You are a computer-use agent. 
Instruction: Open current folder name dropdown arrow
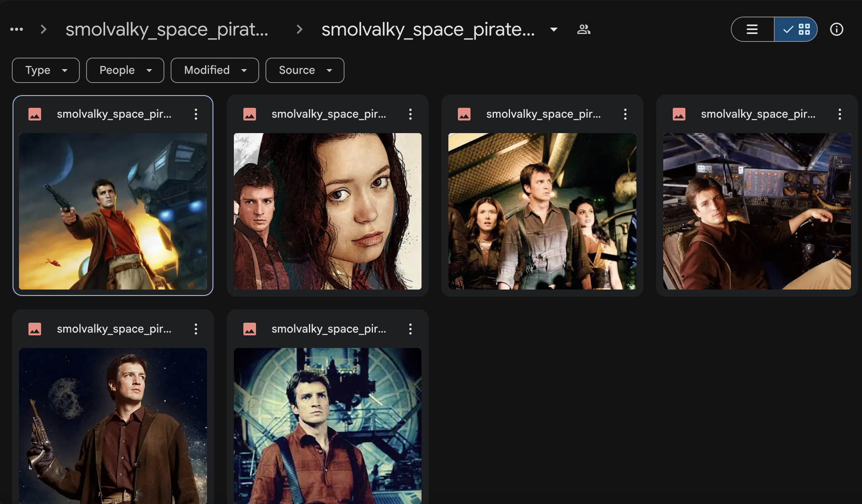click(554, 29)
